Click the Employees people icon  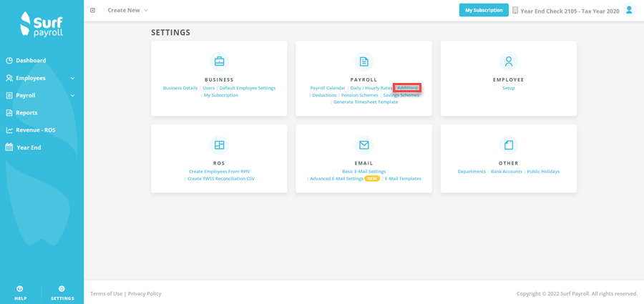tap(9, 78)
